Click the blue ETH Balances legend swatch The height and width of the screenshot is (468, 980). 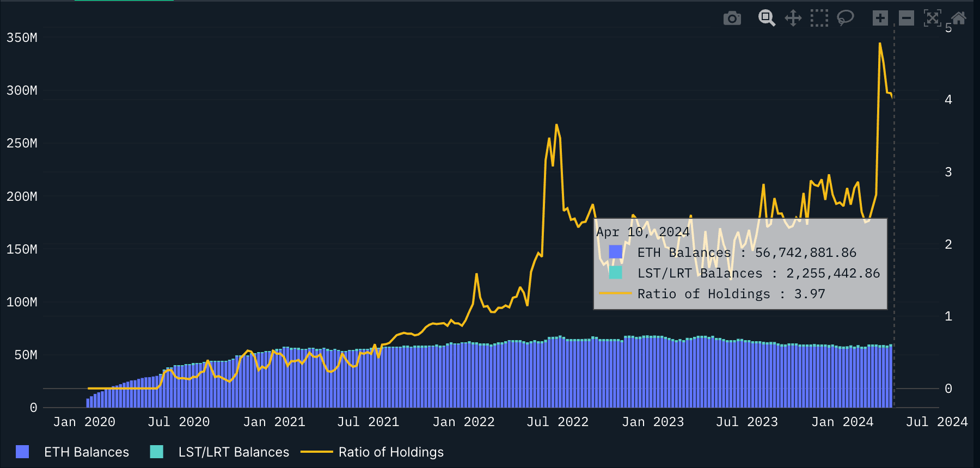(x=22, y=452)
